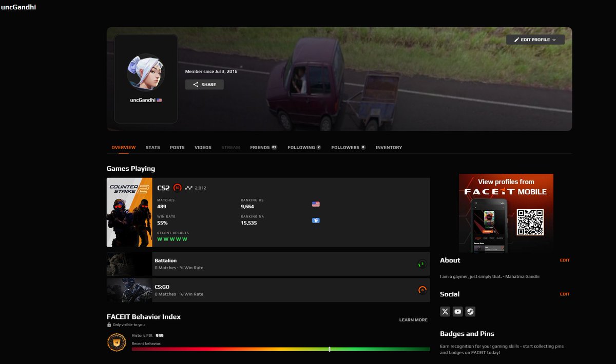The width and height of the screenshot is (616, 364).
Task: Open the Steam social link
Action: click(470, 311)
